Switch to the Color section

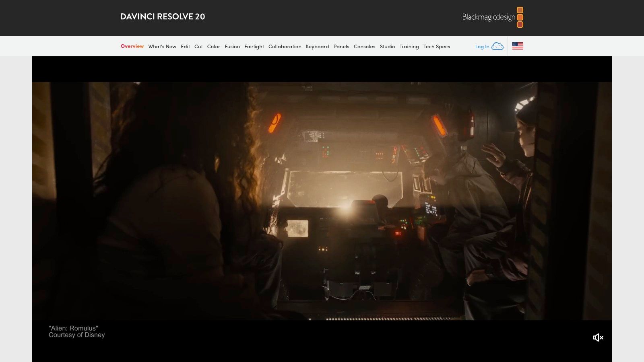tap(213, 46)
